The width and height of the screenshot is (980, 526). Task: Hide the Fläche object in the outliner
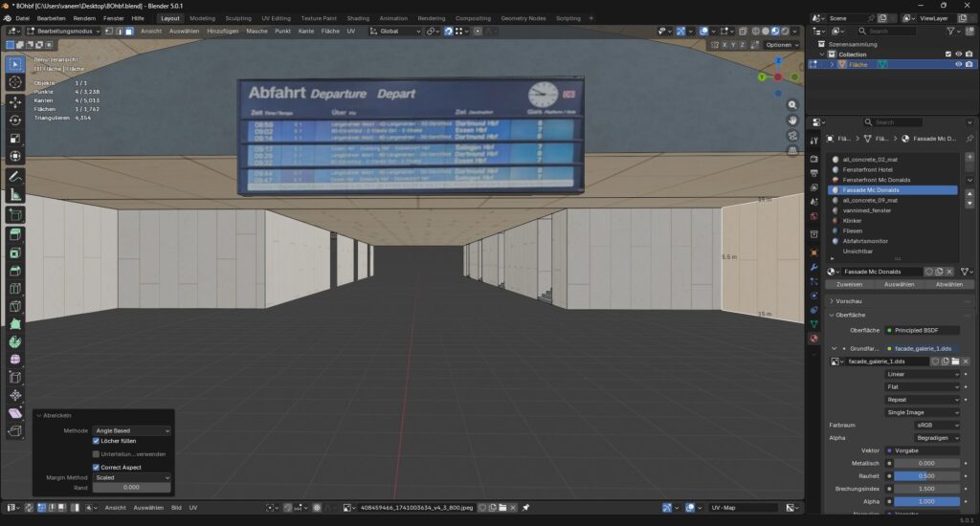pyautogui.click(x=958, y=64)
